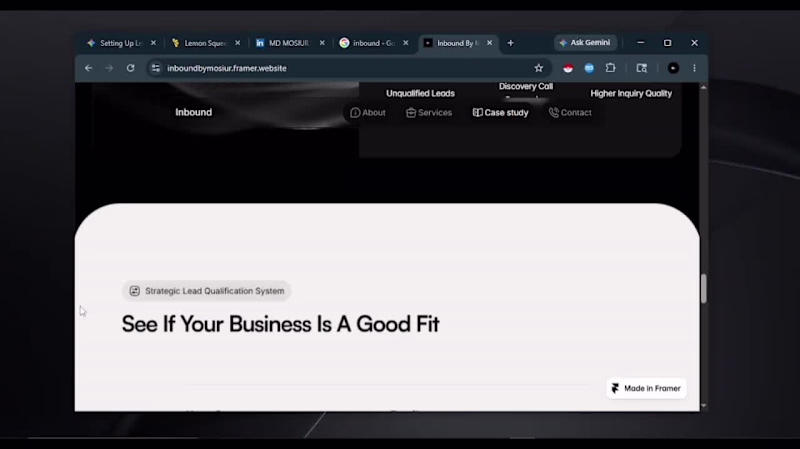Screen dimensions: 800x449
Task: Click the forward navigation arrow
Action: click(x=109, y=68)
